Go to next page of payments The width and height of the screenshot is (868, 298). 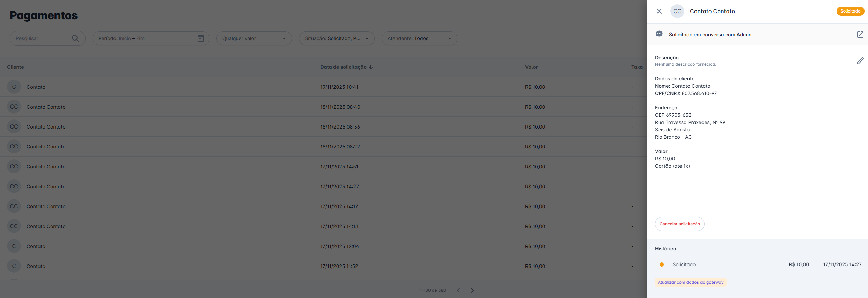(x=472, y=290)
